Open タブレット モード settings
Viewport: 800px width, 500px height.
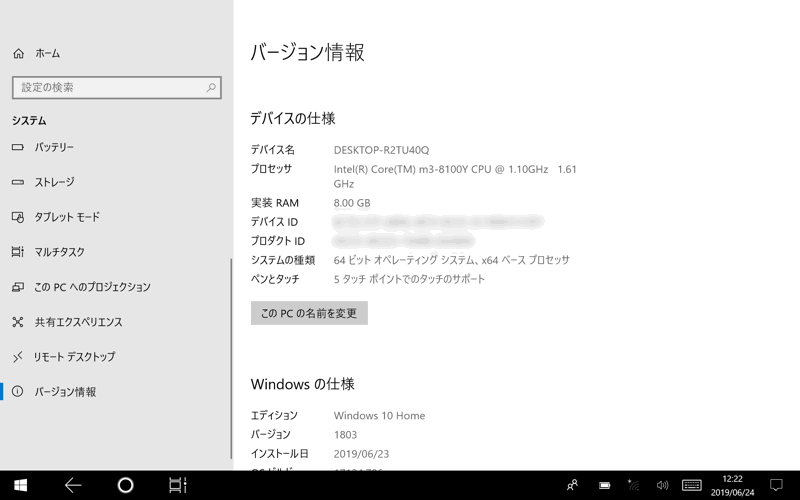tap(66, 217)
